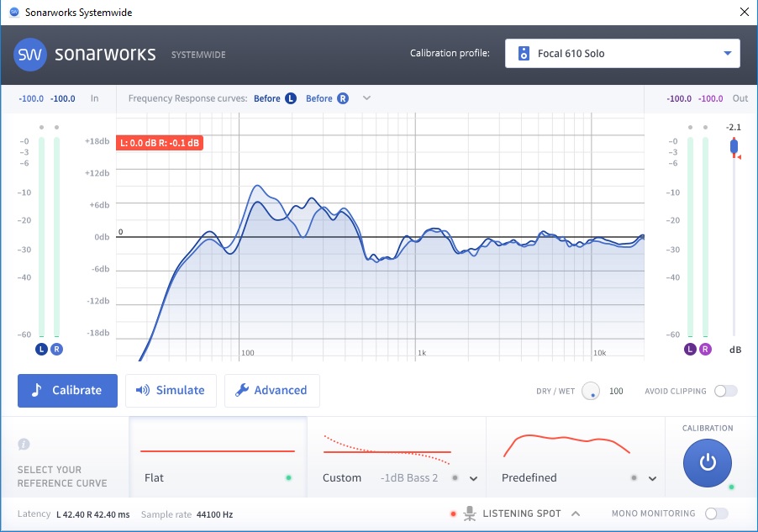Viewport: 758px width, 532px height.
Task: Click the Sonarworks SW logo icon
Action: coord(30,55)
